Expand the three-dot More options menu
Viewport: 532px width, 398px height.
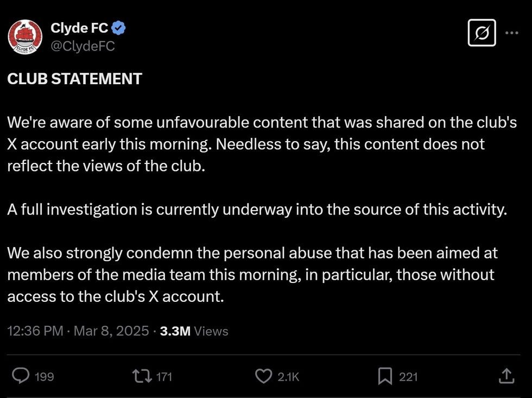point(511,33)
